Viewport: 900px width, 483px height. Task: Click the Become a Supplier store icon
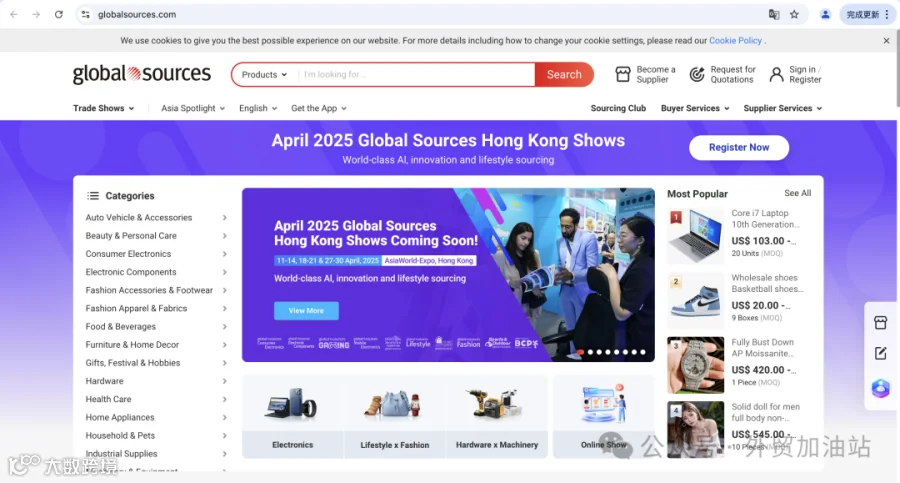click(x=623, y=74)
